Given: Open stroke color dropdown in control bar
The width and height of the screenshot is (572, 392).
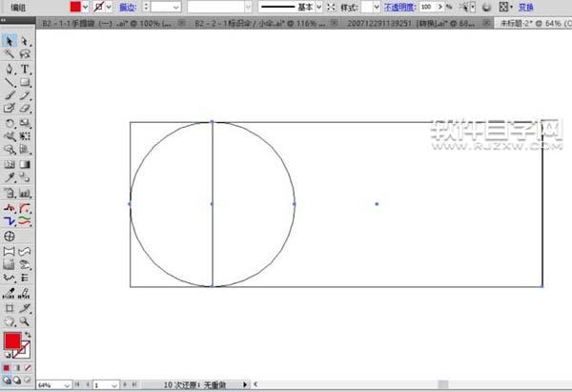Looking at the screenshot, I should click(x=109, y=7).
